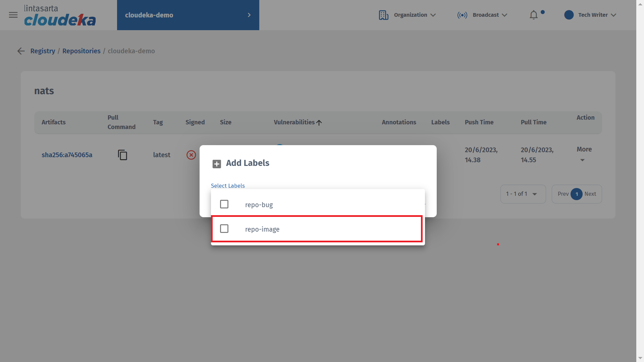This screenshot has width=644, height=362.
Task: Click the Organization building icon
Action: tap(383, 15)
